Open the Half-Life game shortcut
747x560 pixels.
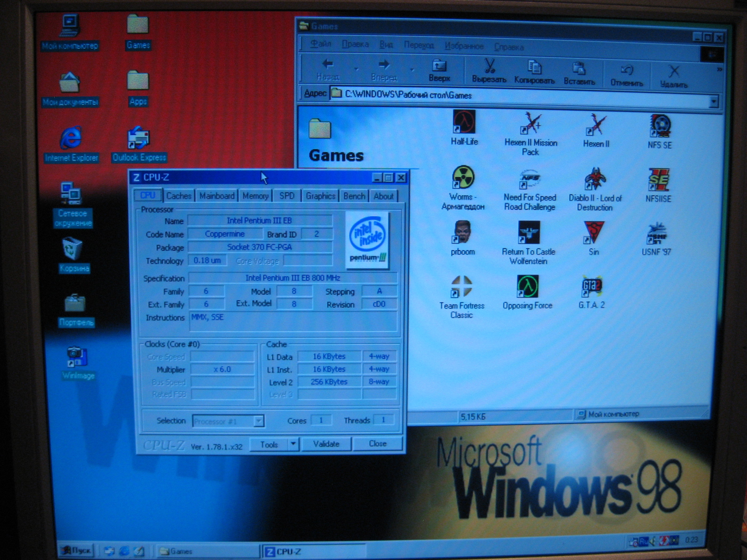pos(464,122)
